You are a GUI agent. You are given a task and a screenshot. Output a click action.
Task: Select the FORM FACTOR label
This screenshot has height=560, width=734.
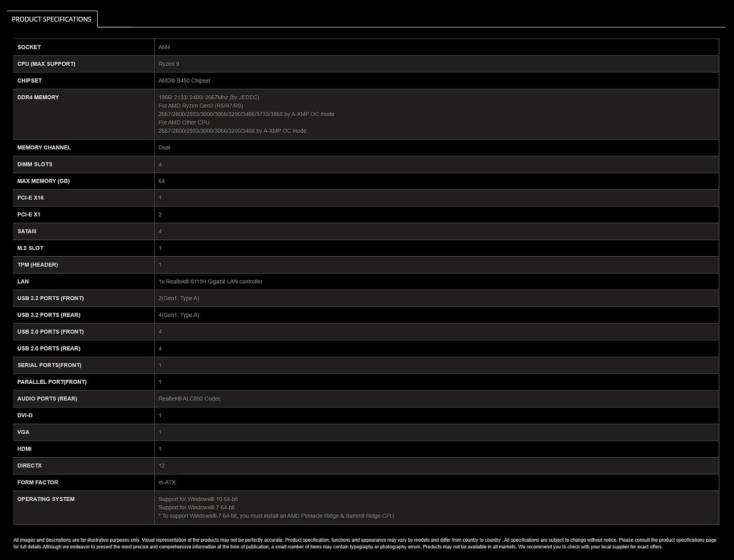(x=37, y=482)
